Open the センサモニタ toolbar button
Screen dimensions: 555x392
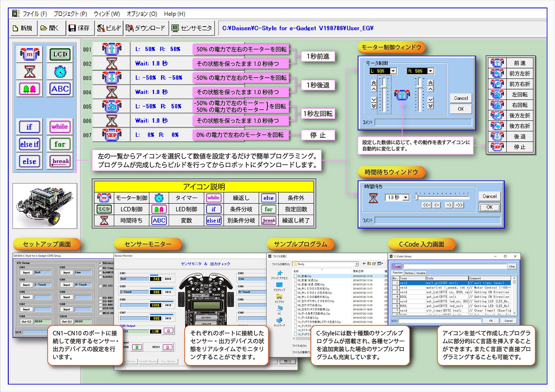[192, 28]
